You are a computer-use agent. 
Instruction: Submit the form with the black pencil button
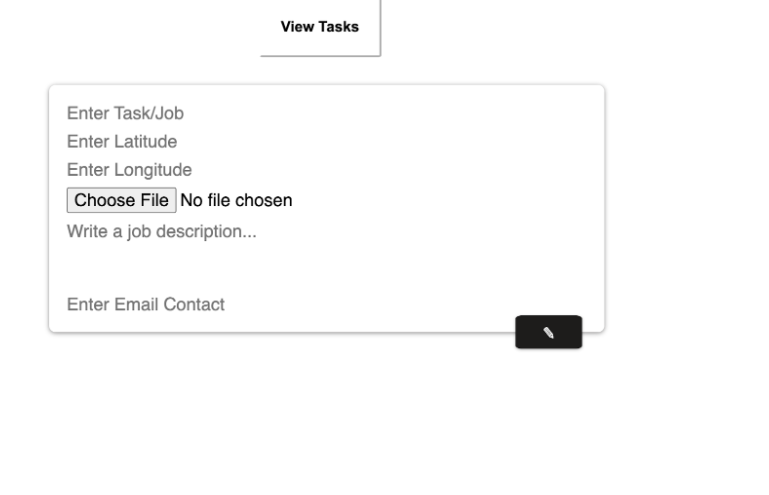(548, 333)
